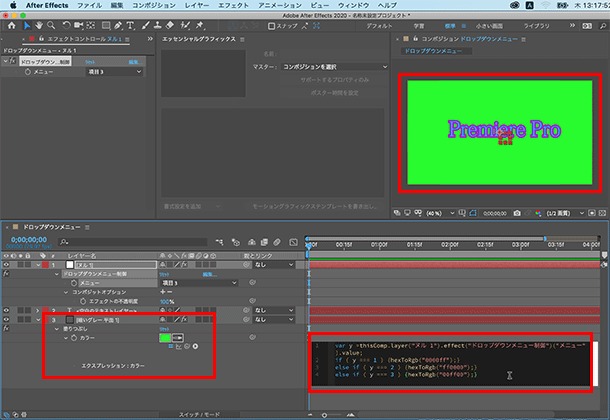This screenshot has width=610, height=420.
Task: Click the Edit link in Effect Controls panel
Action: pos(134,62)
